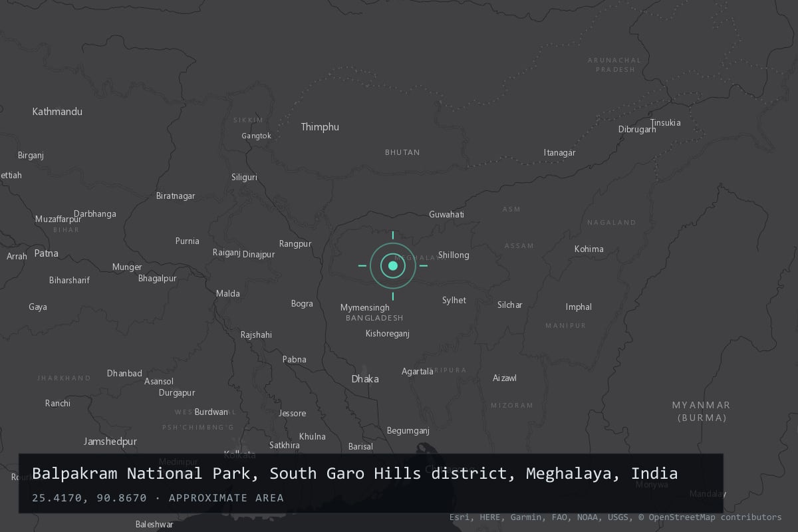Select the Kathmandu city label
The height and width of the screenshot is (532, 798).
[x=57, y=112]
